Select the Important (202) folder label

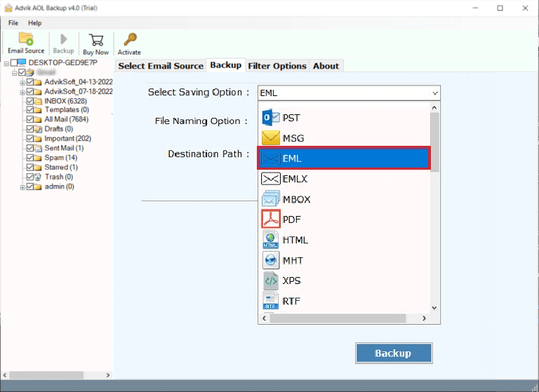(67, 138)
